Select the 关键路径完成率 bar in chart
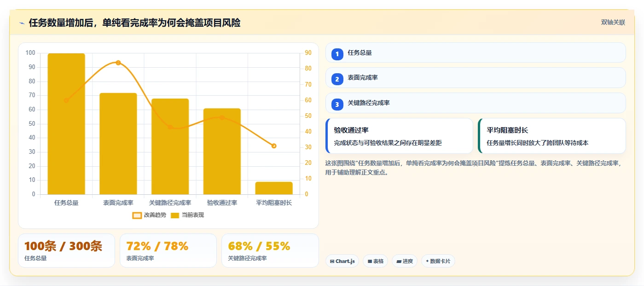644x286 pixels. pyautogui.click(x=170, y=146)
